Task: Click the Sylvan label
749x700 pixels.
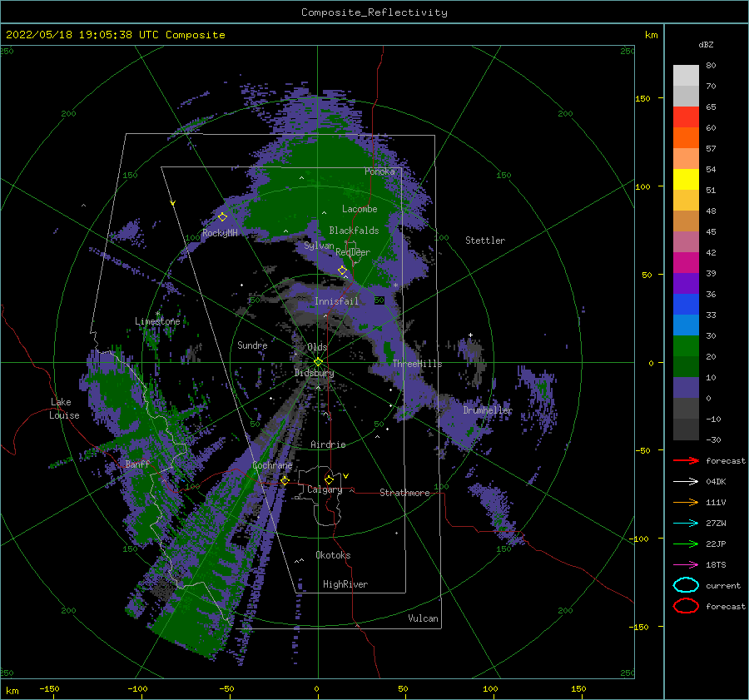Action: (x=319, y=246)
